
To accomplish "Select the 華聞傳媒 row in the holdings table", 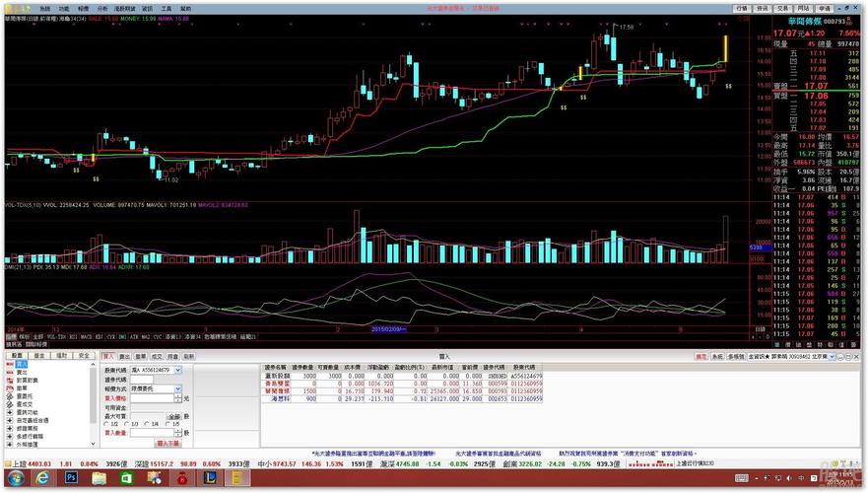I will pyautogui.click(x=402, y=391).
